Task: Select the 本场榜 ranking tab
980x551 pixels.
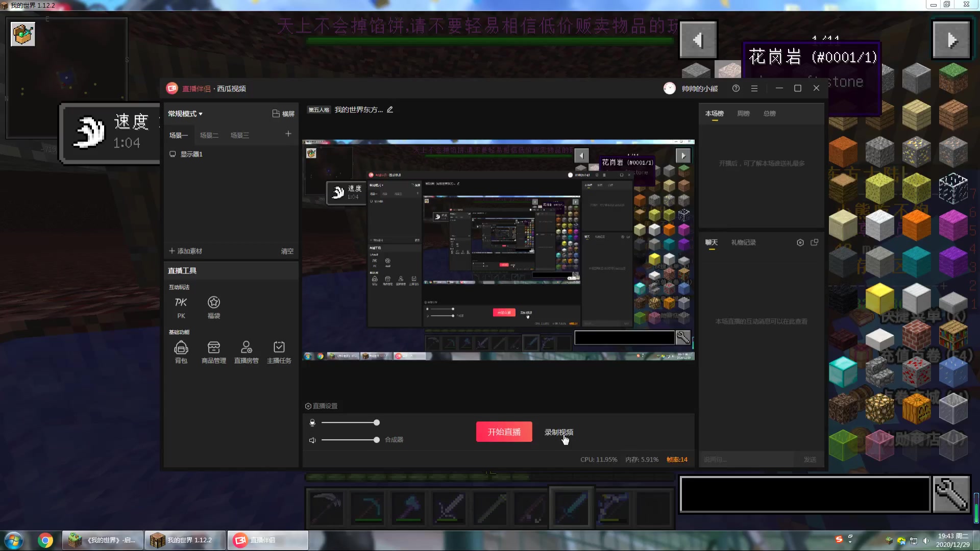Action: 715,113
